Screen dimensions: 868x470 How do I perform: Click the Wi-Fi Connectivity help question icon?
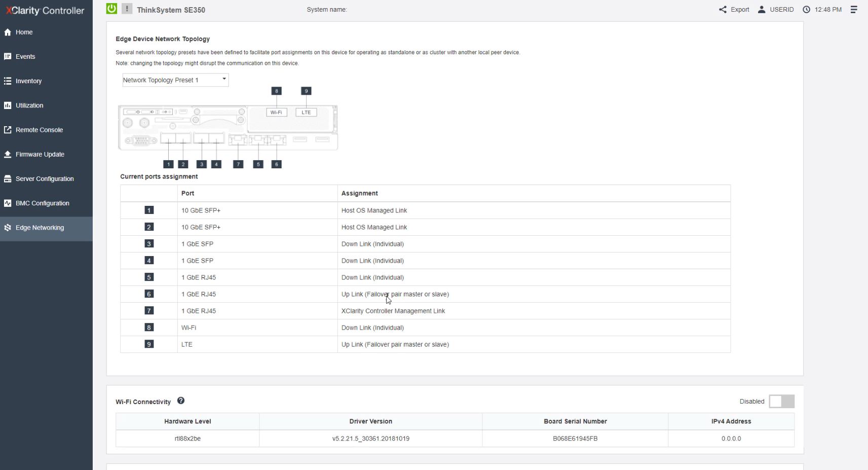[x=181, y=401]
